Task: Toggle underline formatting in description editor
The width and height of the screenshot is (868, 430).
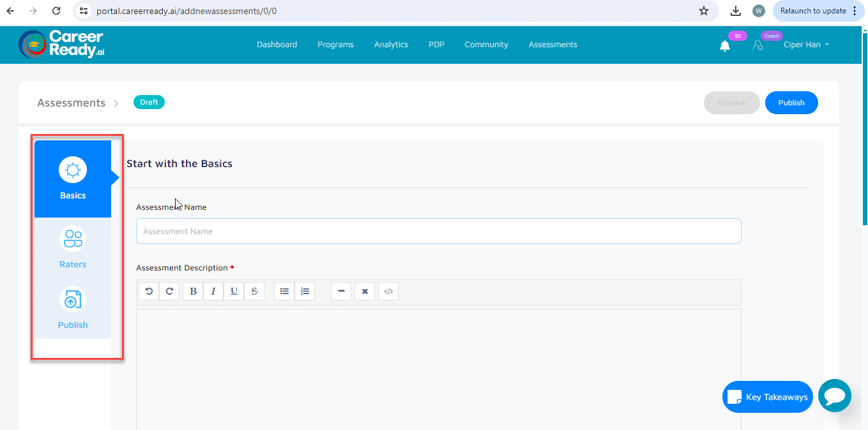Action: pos(234,292)
